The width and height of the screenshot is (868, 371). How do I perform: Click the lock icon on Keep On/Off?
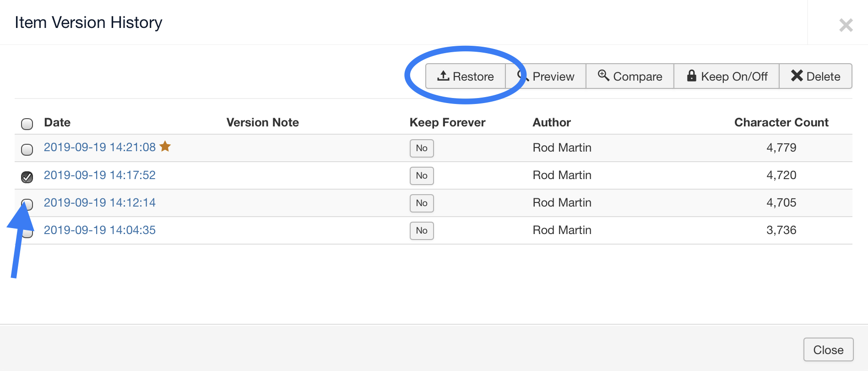coord(691,76)
